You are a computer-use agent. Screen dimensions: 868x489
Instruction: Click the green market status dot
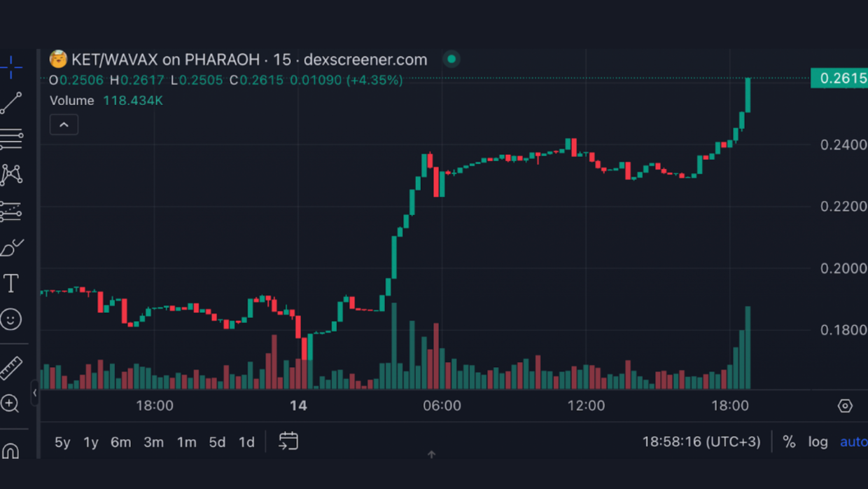(451, 59)
